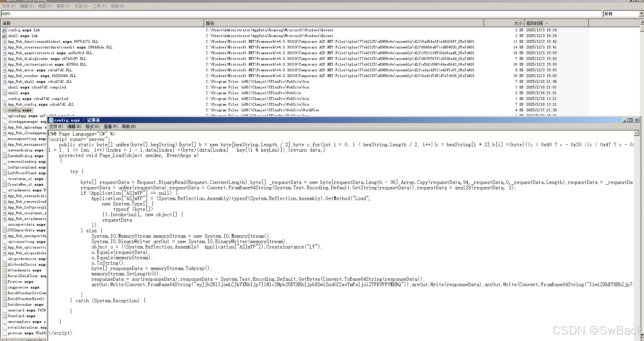Click the App_Web_quantitycontrol DLL file icon
This screenshot has width=644, height=341.
coord(5,53)
